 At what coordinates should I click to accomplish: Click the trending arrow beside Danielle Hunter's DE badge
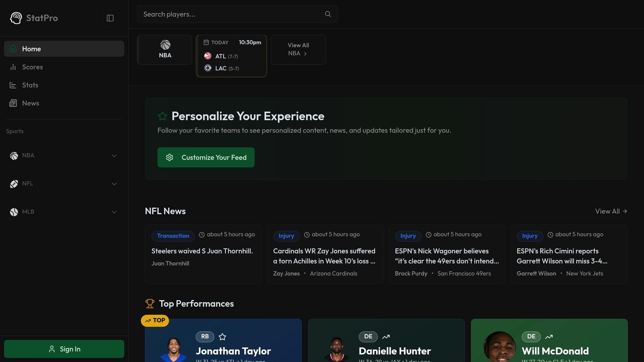pyautogui.click(x=386, y=337)
